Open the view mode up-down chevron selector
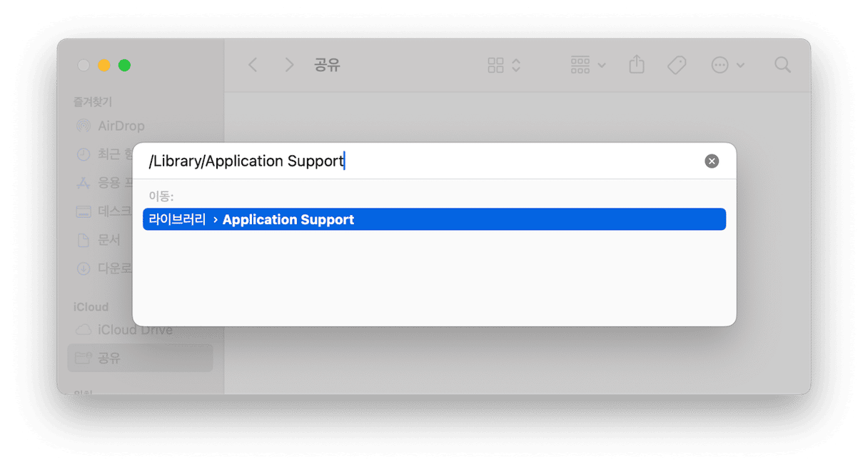 (516, 65)
